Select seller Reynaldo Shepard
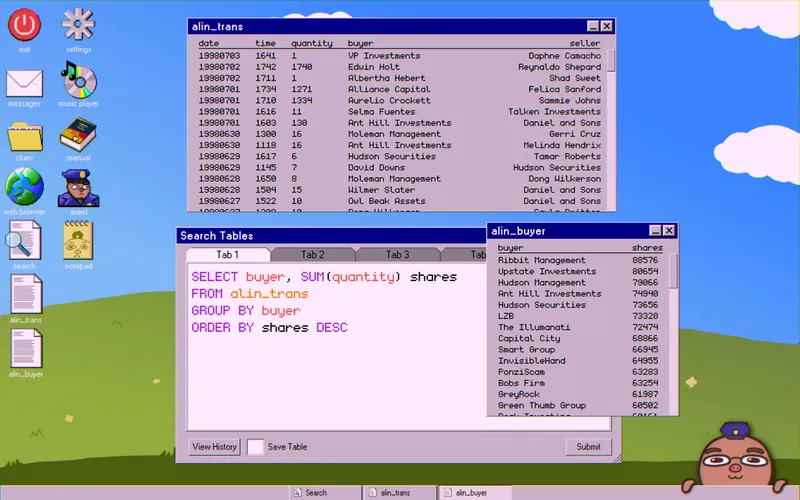Viewport: 800px width, 500px height. pyautogui.click(x=560, y=67)
